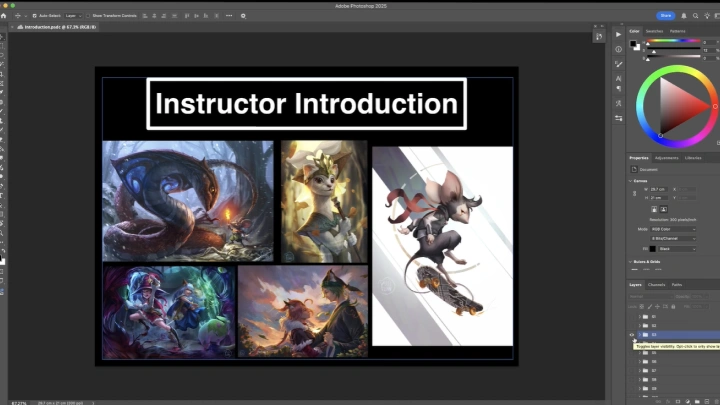Enable Show Transform Controls checkbox

pyautogui.click(x=88, y=16)
